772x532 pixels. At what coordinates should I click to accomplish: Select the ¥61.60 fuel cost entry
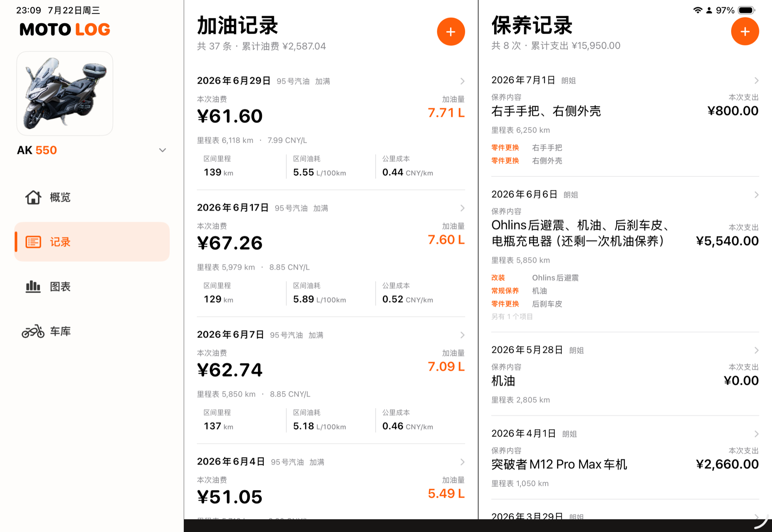[230, 116]
